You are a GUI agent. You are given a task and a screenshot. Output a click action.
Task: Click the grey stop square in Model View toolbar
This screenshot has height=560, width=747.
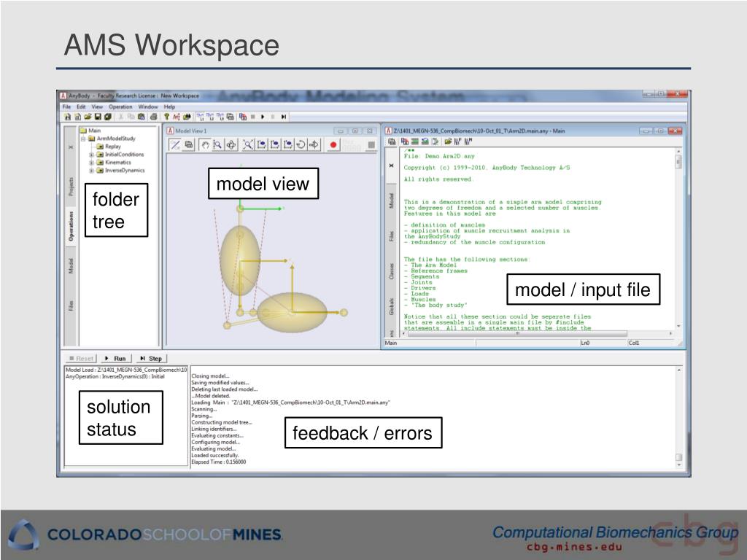tap(371, 145)
